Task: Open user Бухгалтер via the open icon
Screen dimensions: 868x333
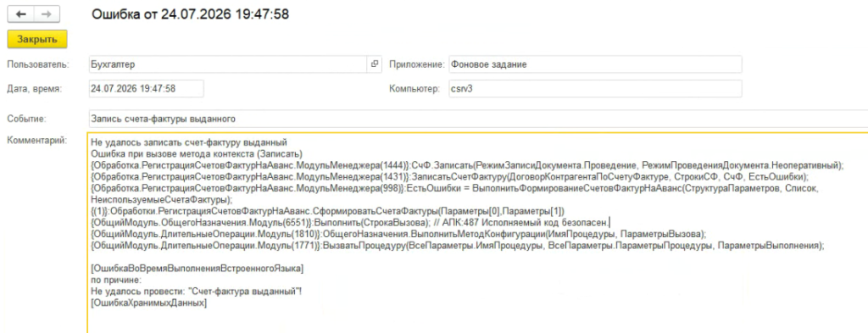Action: click(374, 64)
